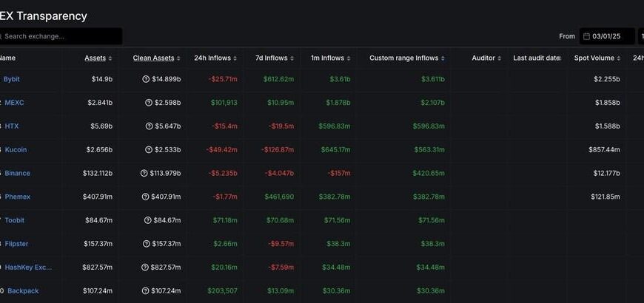This screenshot has width=644, height=303.
Task: Click the 24h Inflows header label
Action: point(212,58)
